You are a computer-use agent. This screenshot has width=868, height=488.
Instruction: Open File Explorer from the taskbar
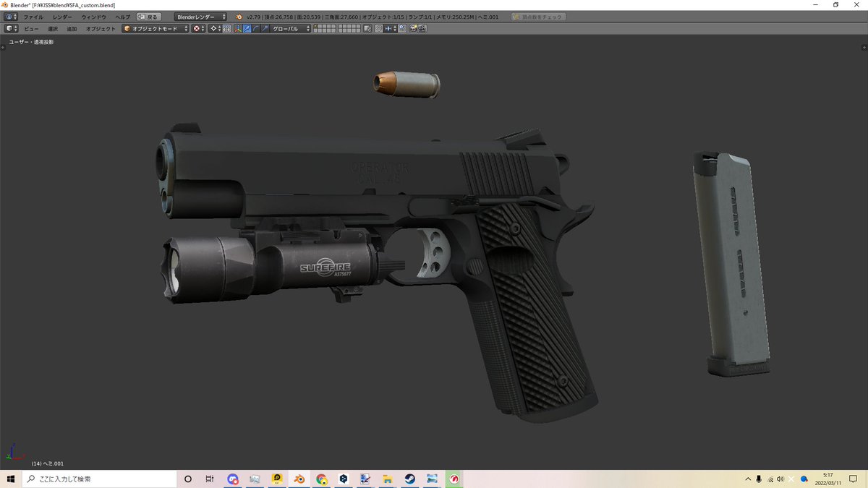(x=388, y=479)
